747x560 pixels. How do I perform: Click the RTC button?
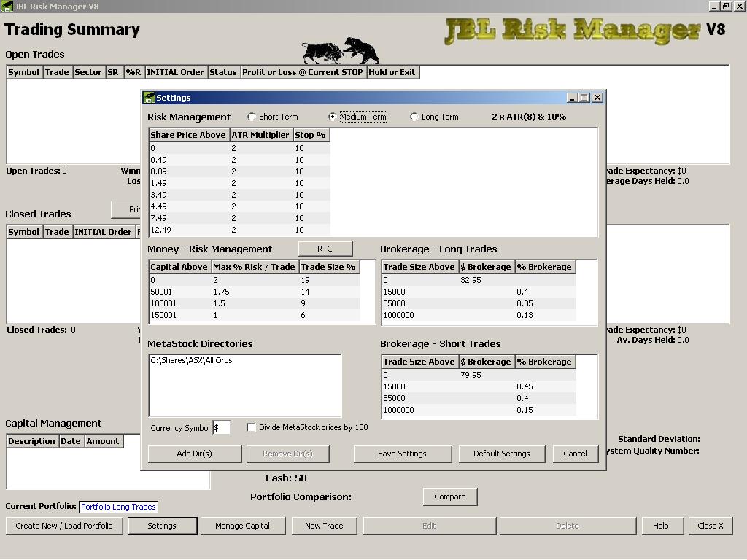[325, 249]
